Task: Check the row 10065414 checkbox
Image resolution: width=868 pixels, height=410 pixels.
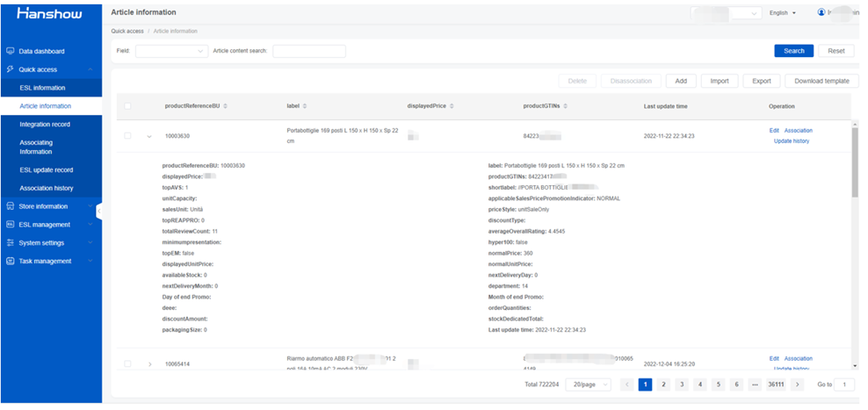Action: point(128,363)
